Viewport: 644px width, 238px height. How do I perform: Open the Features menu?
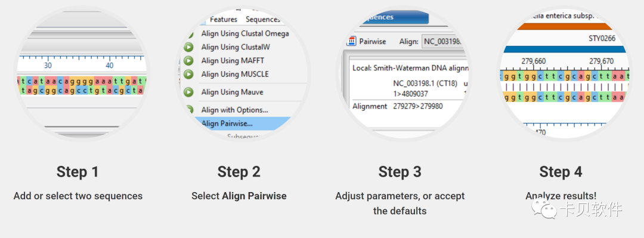[224, 19]
